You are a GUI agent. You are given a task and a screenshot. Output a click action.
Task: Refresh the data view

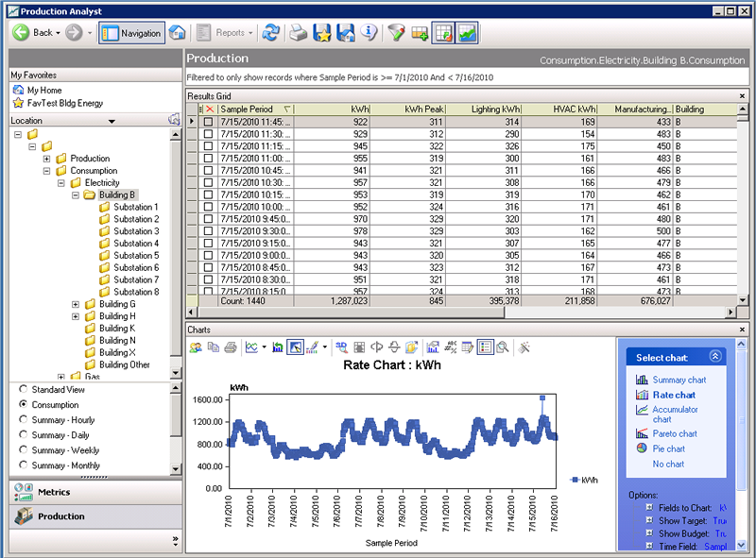coord(271,31)
